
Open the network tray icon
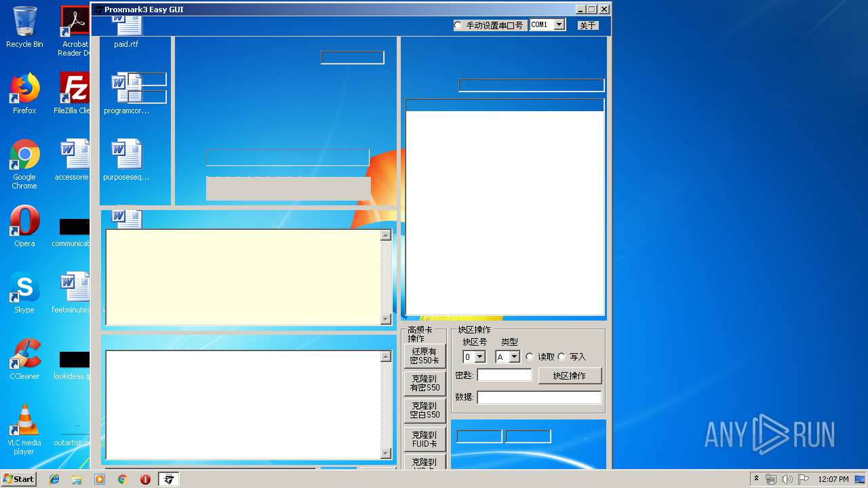pyautogui.click(x=771, y=479)
